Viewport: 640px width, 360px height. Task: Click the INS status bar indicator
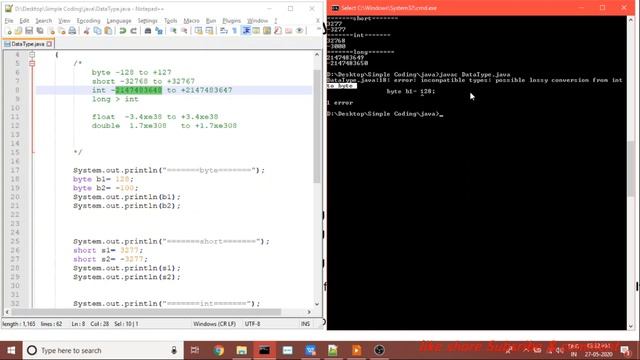click(x=305, y=324)
